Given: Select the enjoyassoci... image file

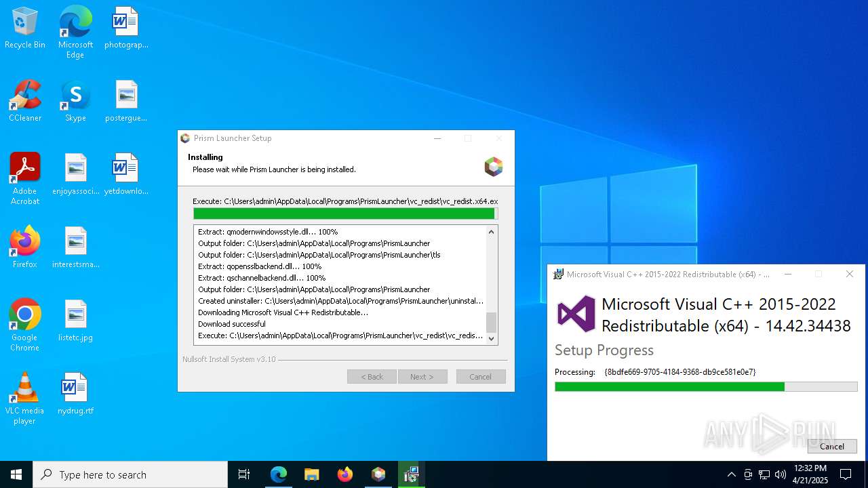Looking at the screenshot, I should (75, 174).
